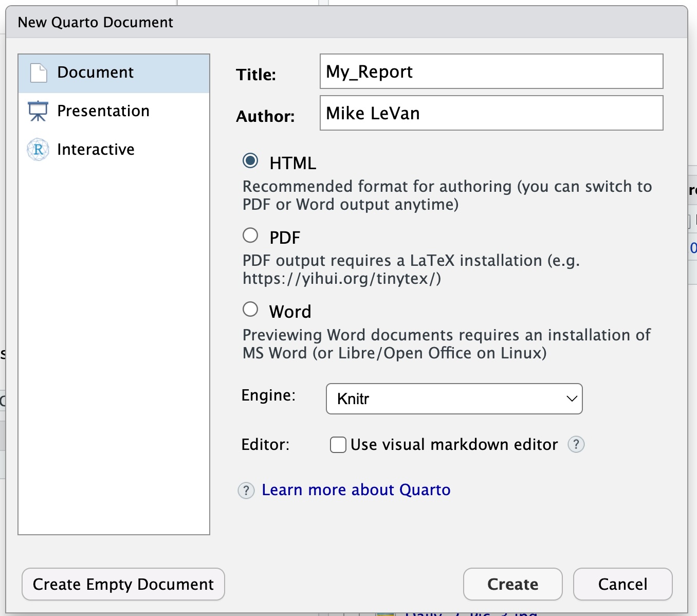The width and height of the screenshot is (697, 616).
Task: Click the Title field containing My_Report
Action: pyautogui.click(x=491, y=71)
